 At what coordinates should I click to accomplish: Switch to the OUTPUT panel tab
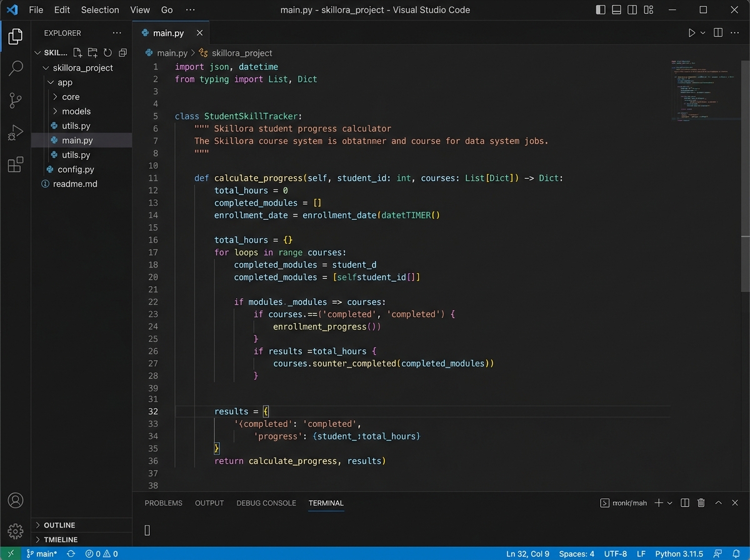(209, 503)
